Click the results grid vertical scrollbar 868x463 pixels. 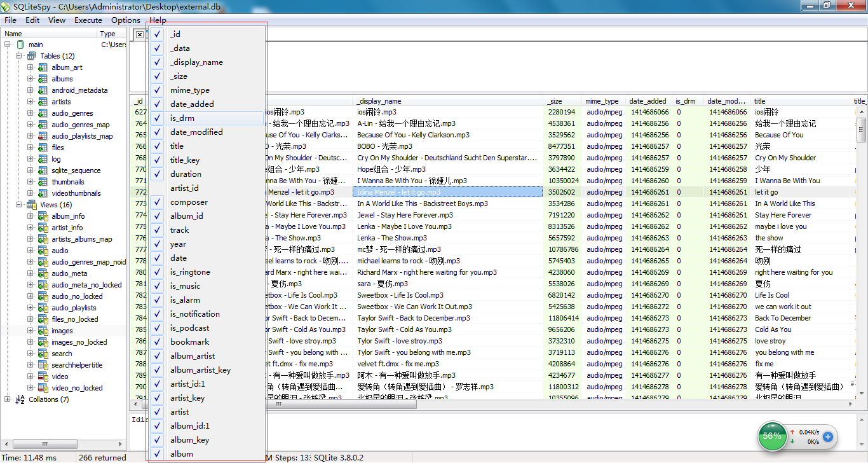pyautogui.click(x=862, y=252)
